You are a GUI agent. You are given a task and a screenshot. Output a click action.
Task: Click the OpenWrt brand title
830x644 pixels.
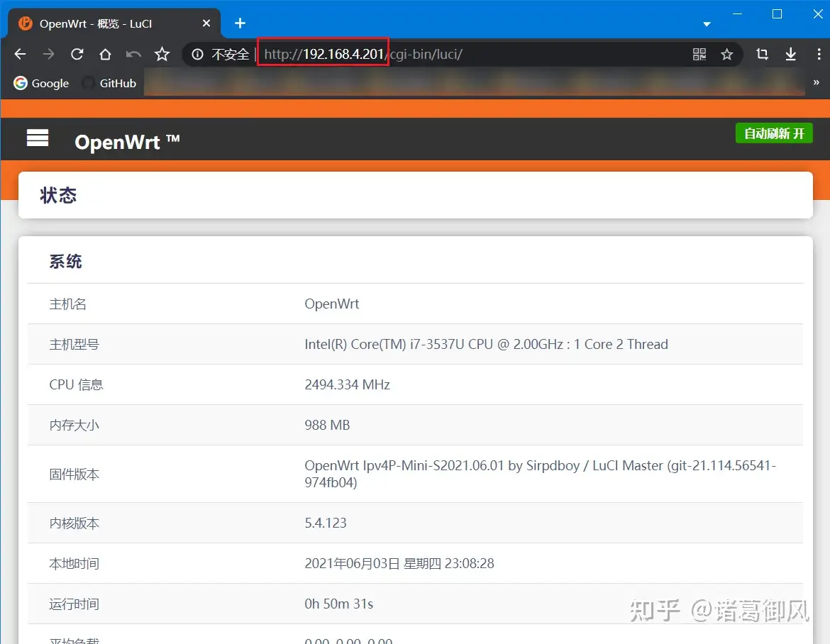coord(127,143)
